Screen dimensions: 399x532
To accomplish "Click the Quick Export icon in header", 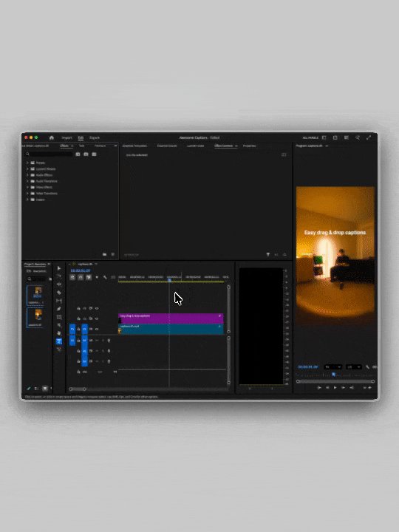I will coord(335,137).
